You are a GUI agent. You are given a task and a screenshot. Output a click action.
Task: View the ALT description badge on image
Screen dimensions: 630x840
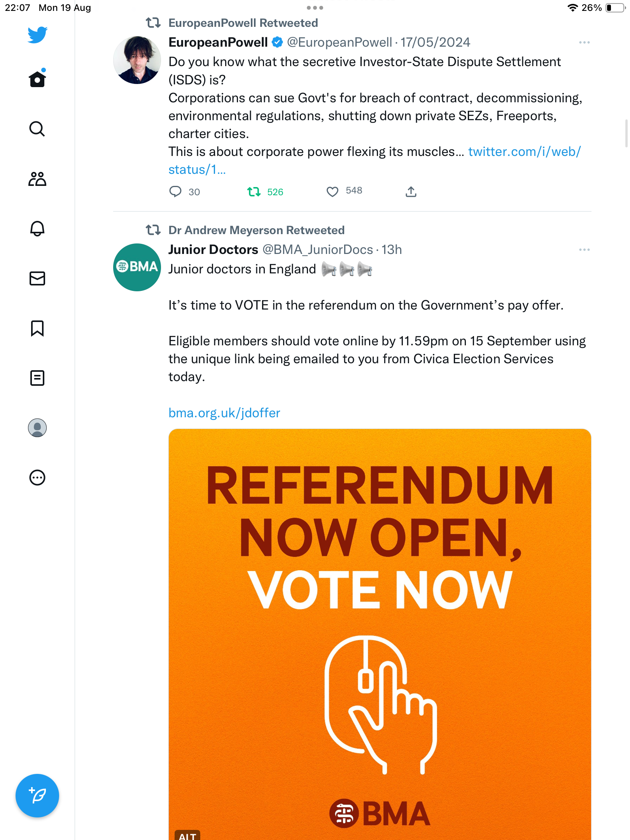pos(187,835)
